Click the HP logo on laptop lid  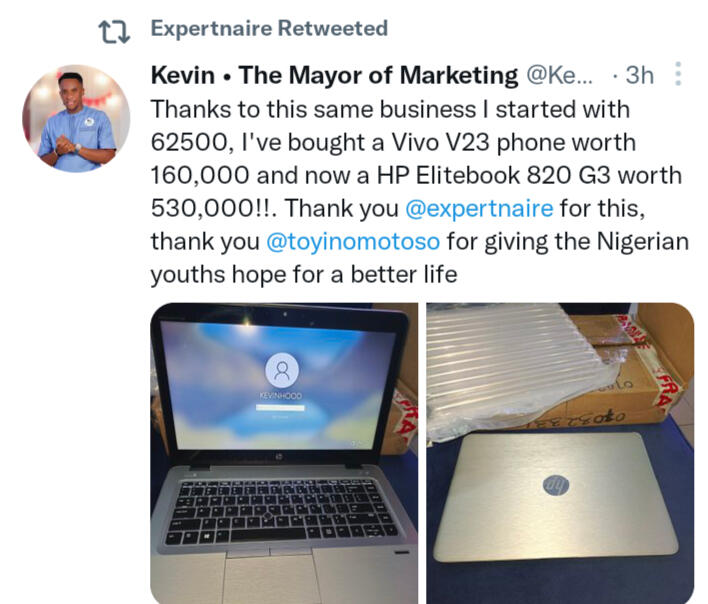[x=556, y=487]
